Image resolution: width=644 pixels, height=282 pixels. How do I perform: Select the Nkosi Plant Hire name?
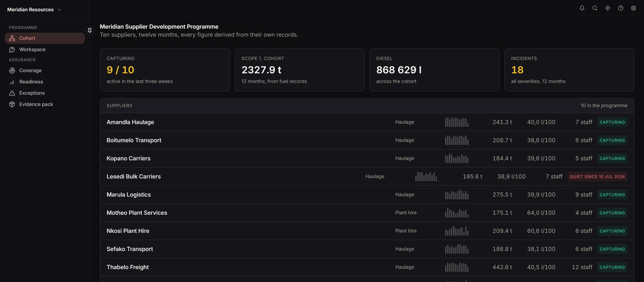click(128, 231)
